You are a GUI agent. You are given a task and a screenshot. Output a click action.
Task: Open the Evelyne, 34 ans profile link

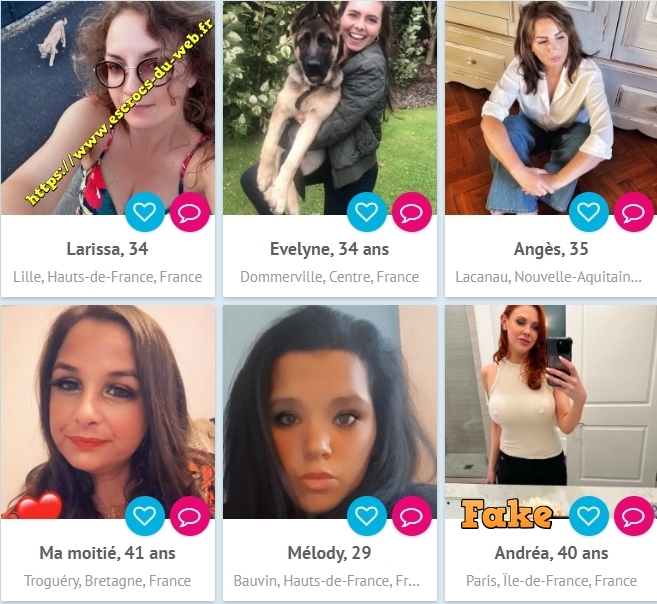click(329, 249)
